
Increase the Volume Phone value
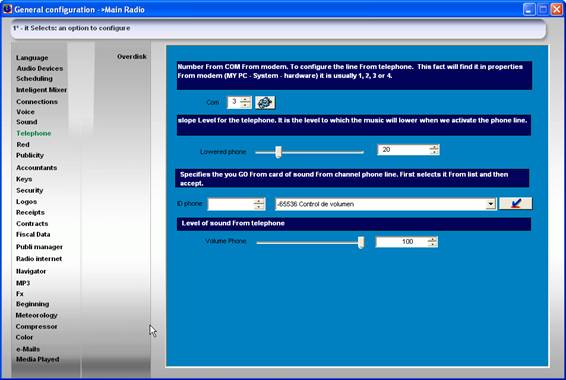tap(432, 239)
